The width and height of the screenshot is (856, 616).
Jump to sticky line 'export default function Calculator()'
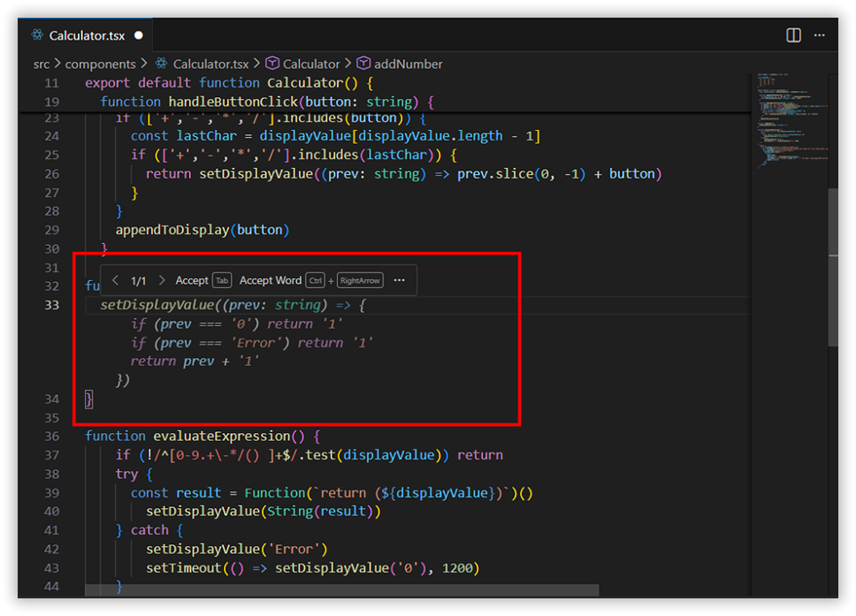(229, 83)
